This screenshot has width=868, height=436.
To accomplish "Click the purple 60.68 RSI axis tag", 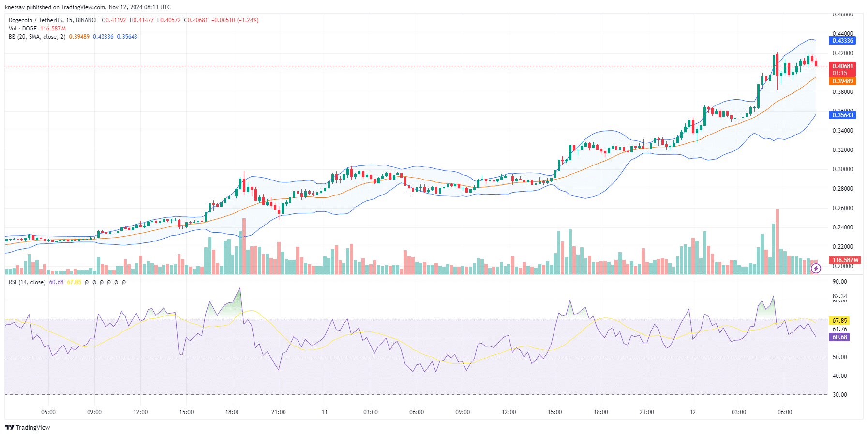I will tap(839, 337).
